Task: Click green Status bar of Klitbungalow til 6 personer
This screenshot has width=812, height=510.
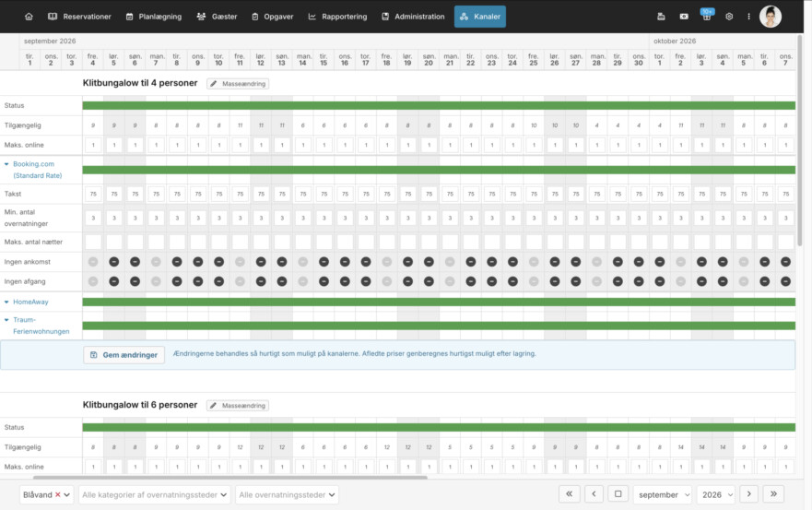Action: [439, 427]
